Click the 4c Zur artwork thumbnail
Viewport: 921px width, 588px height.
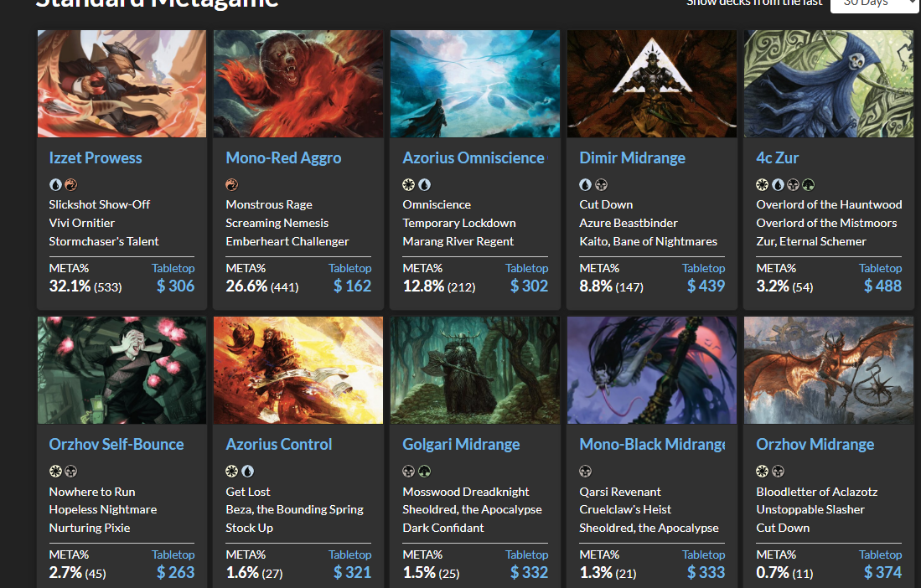coord(829,83)
